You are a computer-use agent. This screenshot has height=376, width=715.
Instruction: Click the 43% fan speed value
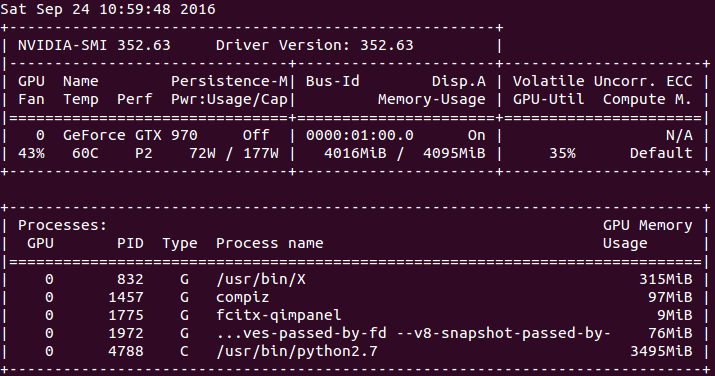click(31, 153)
